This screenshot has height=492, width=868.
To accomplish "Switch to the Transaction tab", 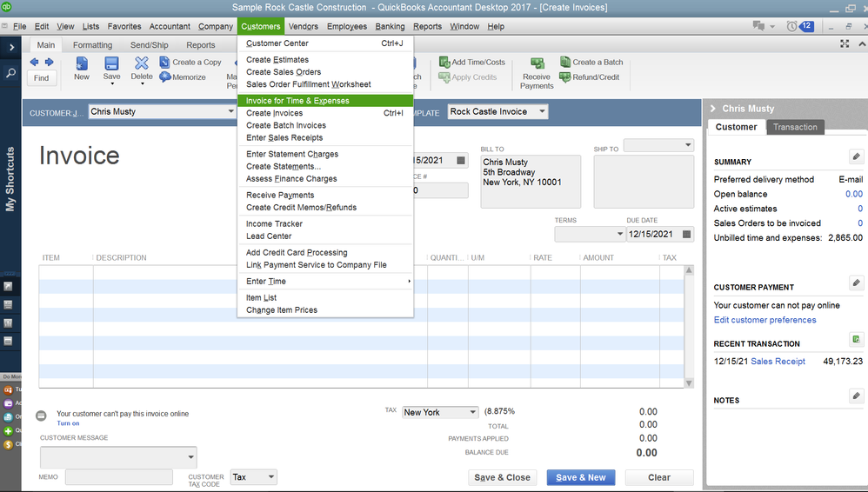I will pos(795,127).
